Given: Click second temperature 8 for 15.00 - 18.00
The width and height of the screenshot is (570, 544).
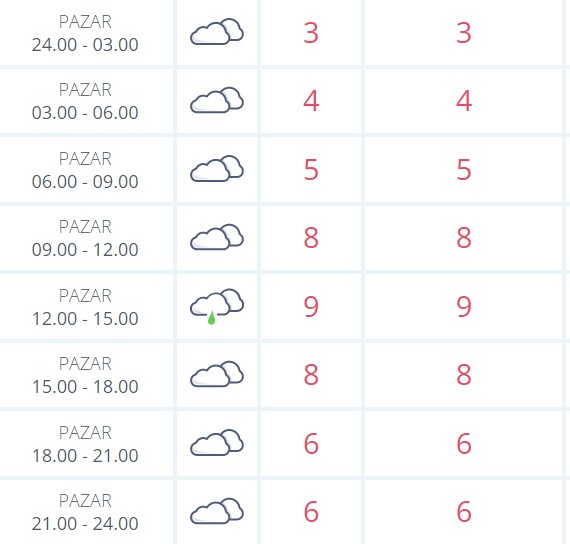Looking at the screenshot, I should pos(464,375).
